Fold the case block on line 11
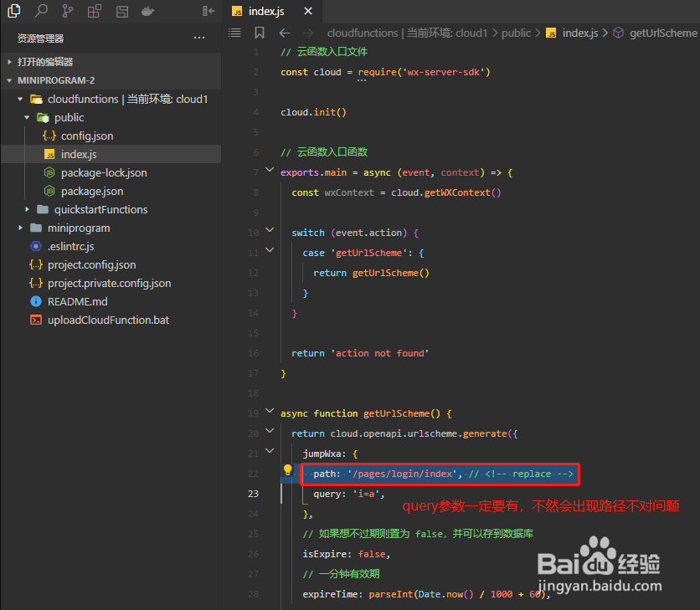This screenshot has width=700, height=610. pos(270,250)
